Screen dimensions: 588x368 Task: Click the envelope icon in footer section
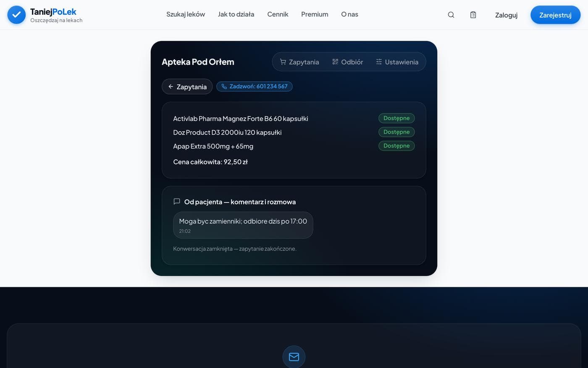coord(294,357)
